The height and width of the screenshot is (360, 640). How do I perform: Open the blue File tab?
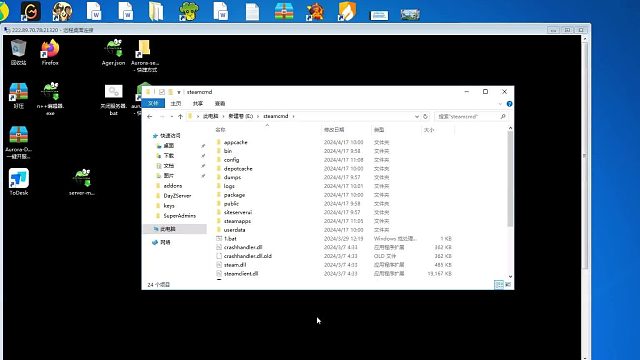[153, 103]
